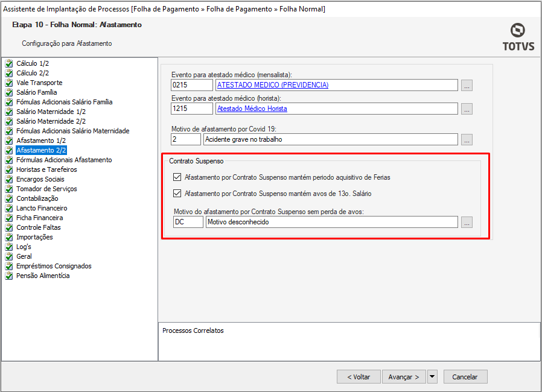Open ATESTADO MEDICO (PREVIDENCIA) link
Viewport: 542px width, 392px height.
(273, 85)
